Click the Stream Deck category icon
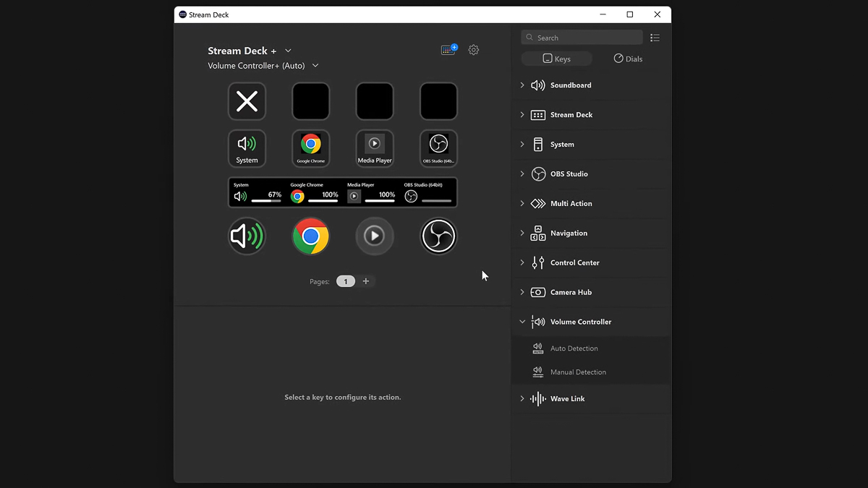This screenshot has width=868, height=488. [538, 115]
